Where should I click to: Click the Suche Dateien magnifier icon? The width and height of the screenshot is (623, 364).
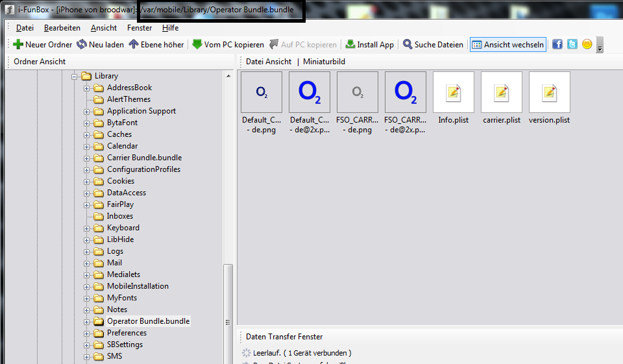click(x=408, y=45)
